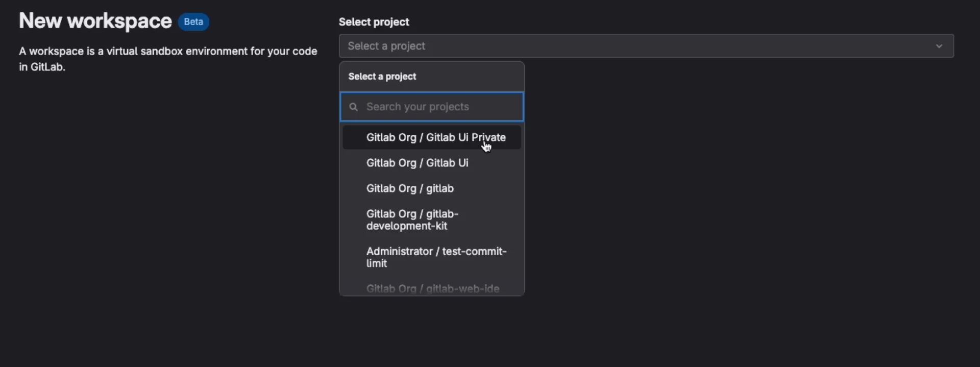Click the Select a project dropdown header
980x367 pixels.
pos(382,77)
